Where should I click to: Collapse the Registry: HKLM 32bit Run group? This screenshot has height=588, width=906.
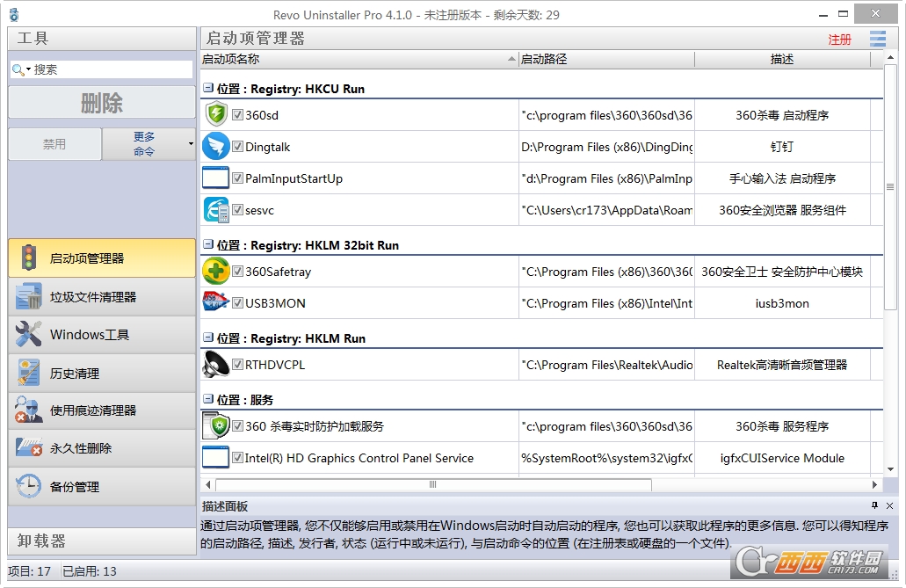(x=208, y=244)
